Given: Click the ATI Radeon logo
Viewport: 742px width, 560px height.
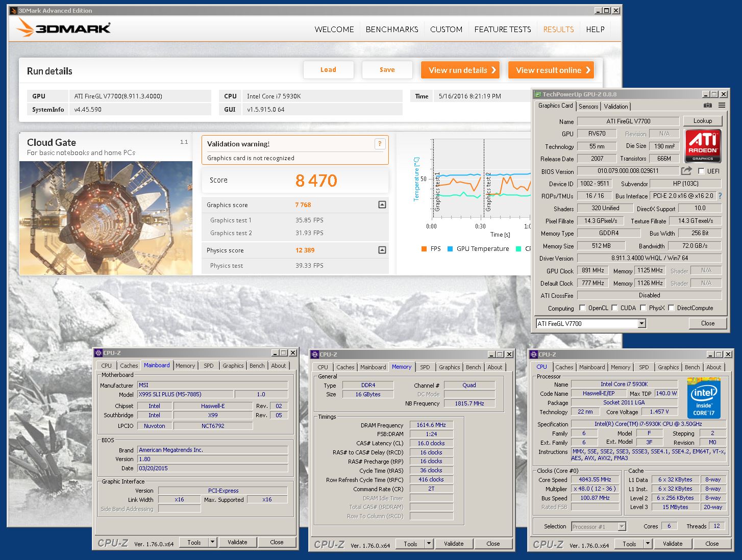Looking at the screenshot, I should tap(703, 146).
